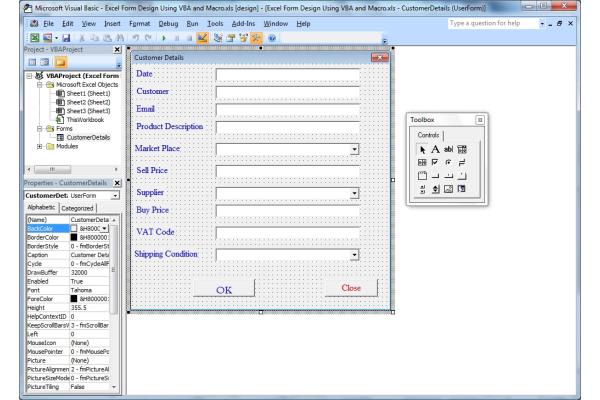Click the Type a question for help box
This screenshot has width=600, height=400.
493,23
